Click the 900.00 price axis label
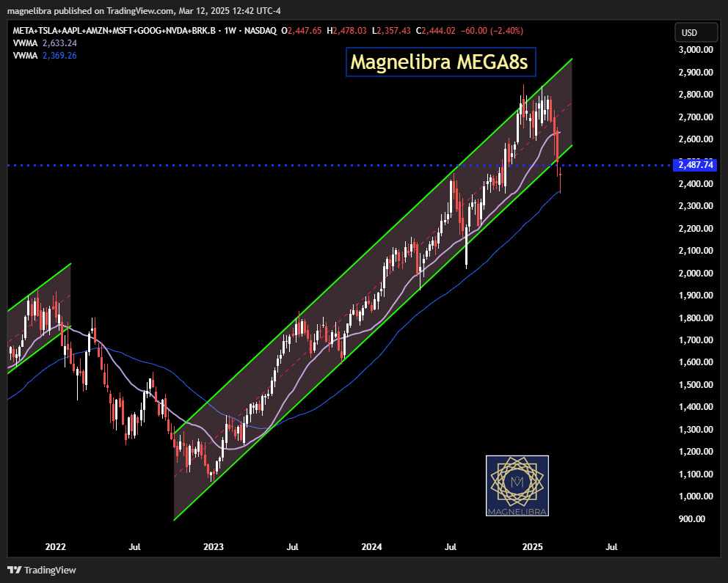The width and height of the screenshot is (728, 583). (692, 519)
